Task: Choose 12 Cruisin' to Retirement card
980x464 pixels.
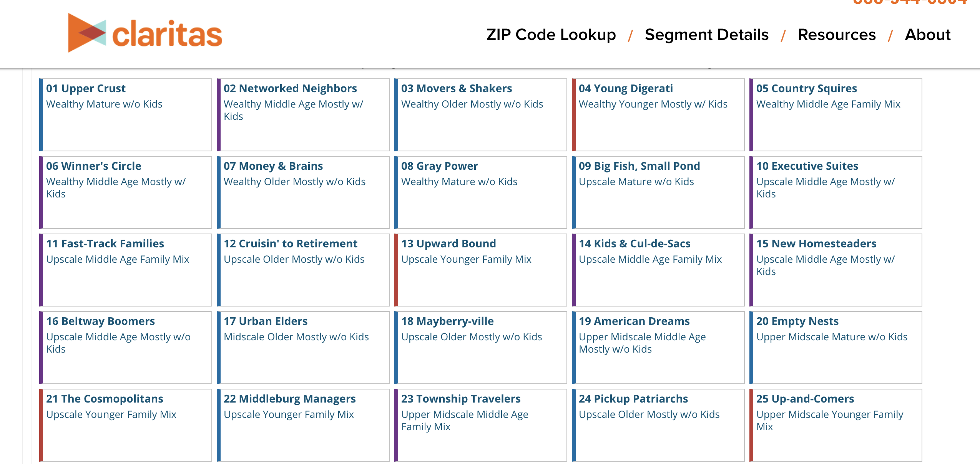Action: (x=303, y=270)
